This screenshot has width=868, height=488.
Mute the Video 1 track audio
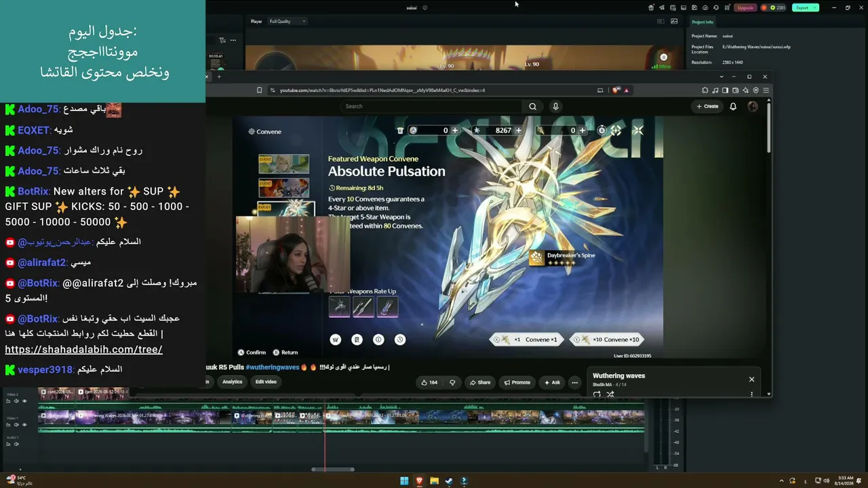(16, 425)
